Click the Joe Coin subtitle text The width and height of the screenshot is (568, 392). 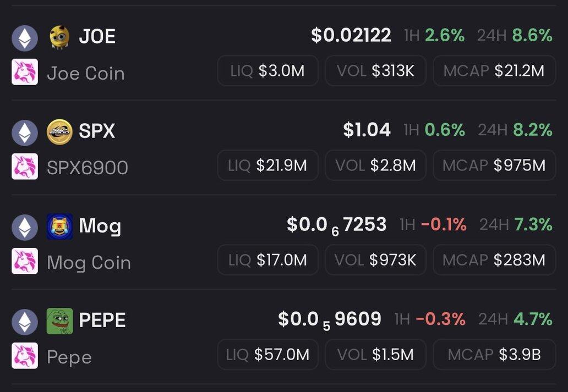[x=86, y=74]
